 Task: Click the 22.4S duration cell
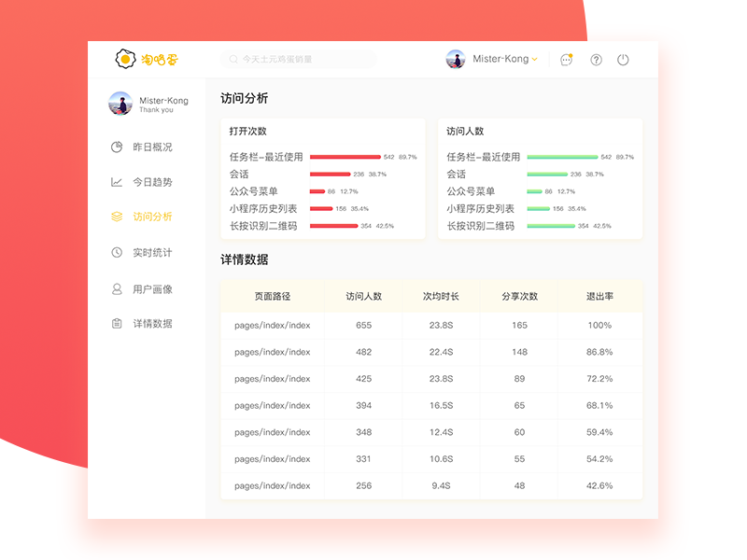[441, 352]
